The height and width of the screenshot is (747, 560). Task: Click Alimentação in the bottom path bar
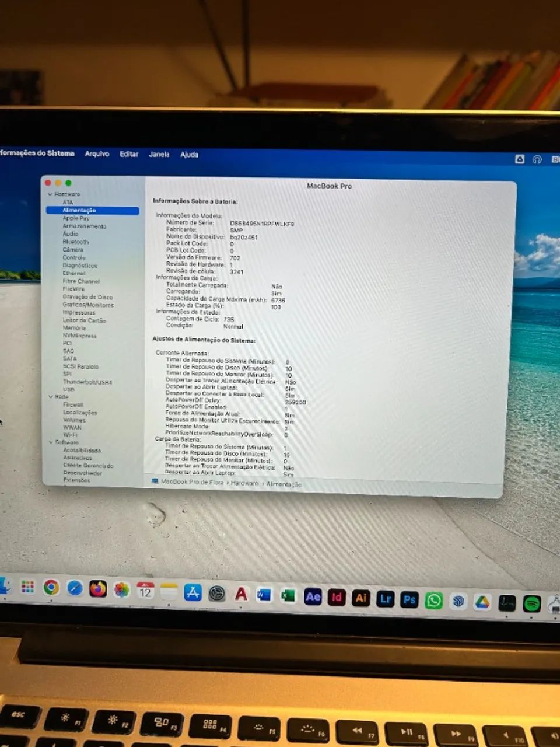coord(284,484)
